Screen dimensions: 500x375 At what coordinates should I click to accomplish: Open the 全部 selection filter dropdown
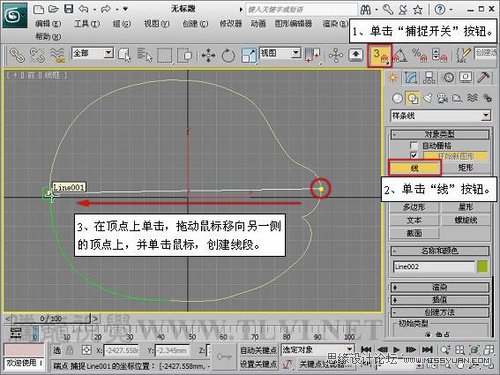click(x=93, y=53)
